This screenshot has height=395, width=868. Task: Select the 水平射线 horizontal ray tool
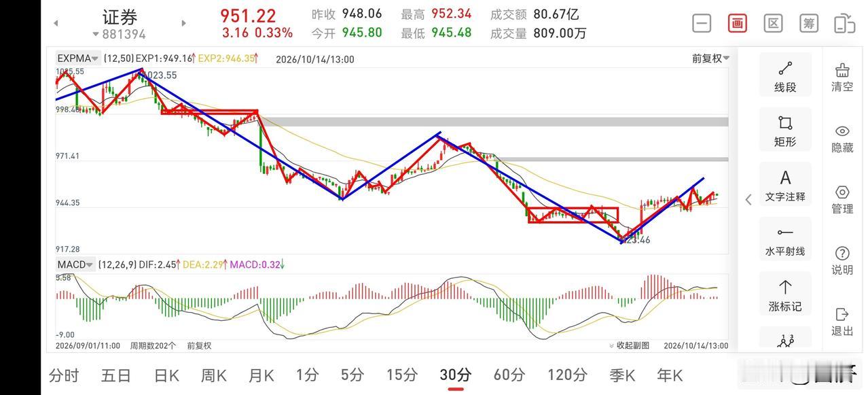pos(785,239)
